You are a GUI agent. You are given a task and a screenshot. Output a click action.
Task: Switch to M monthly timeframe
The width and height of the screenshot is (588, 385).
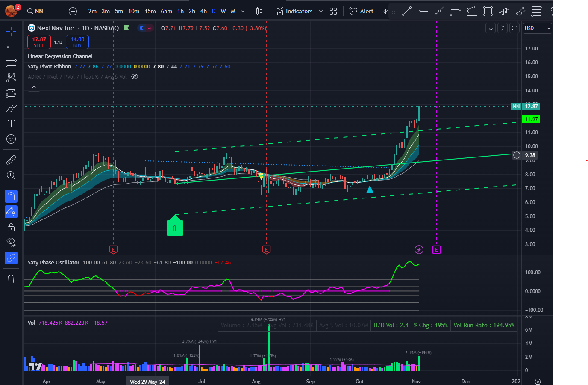[x=233, y=11]
